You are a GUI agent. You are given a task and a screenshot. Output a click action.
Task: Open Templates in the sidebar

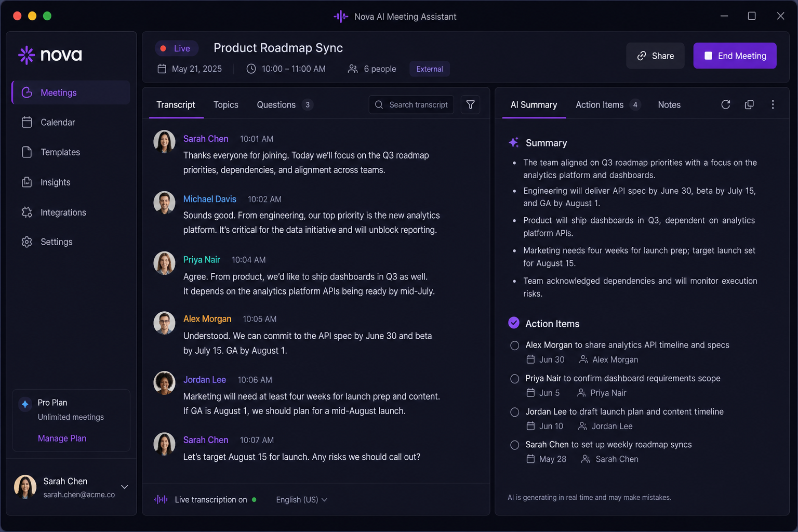(71, 152)
